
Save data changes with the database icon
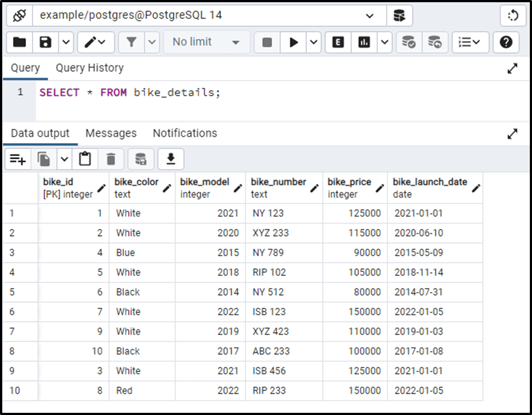141,159
